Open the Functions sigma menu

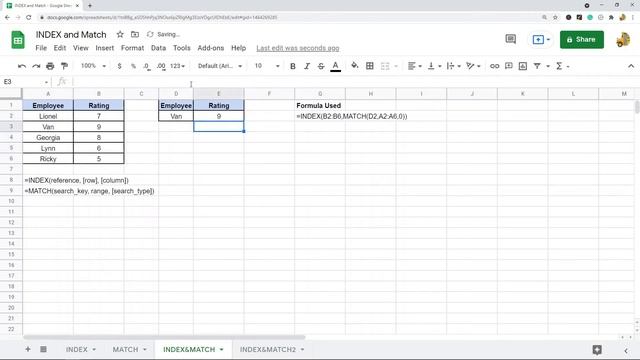562,66
